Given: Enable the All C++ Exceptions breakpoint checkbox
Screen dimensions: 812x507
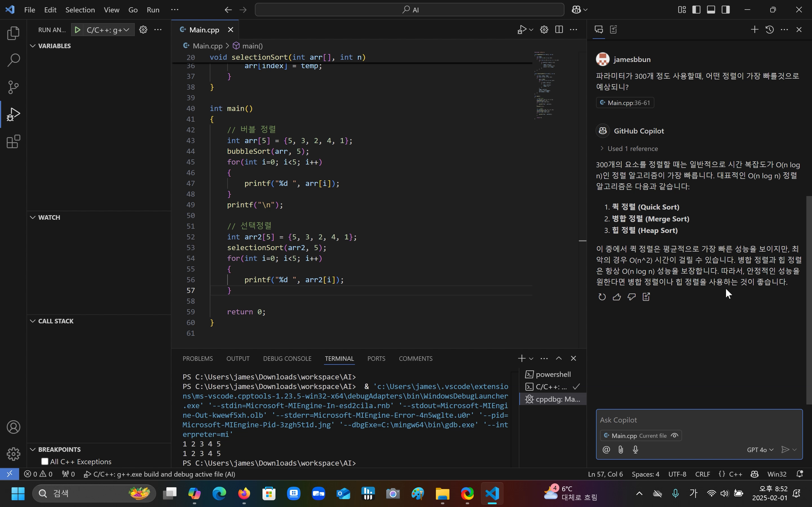Looking at the screenshot, I should (x=45, y=461).
